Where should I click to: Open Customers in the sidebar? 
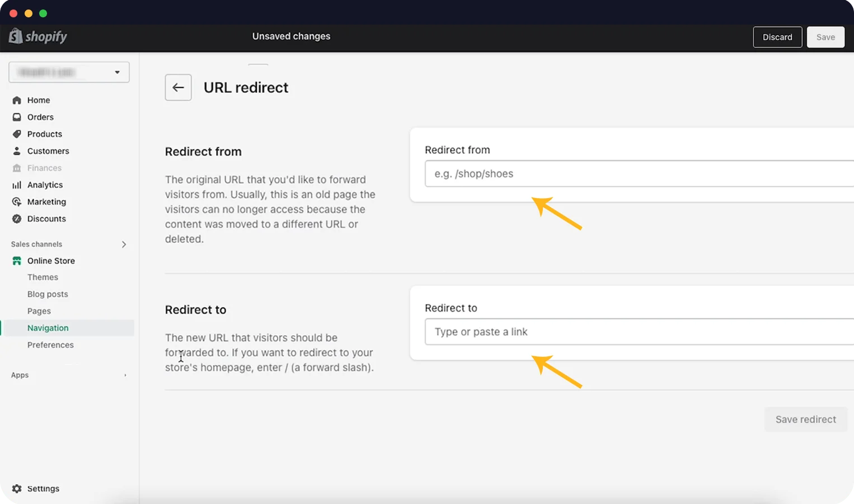click(48, 151)
